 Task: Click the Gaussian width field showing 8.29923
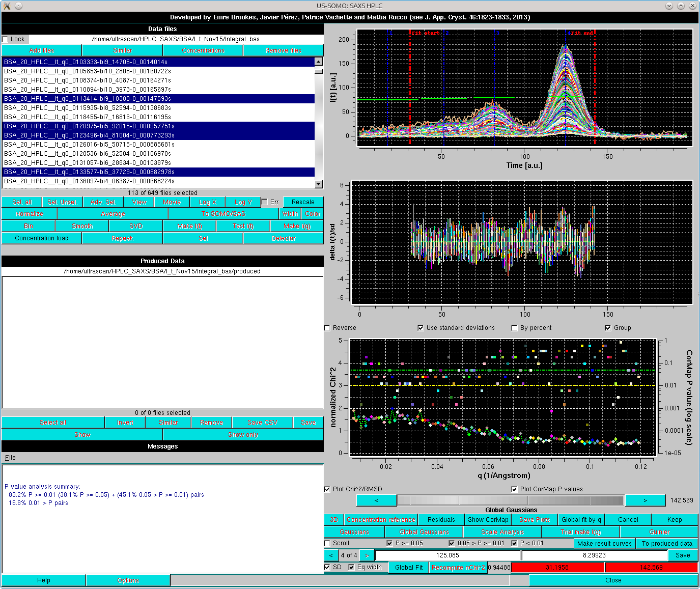[x=595, y=555]
